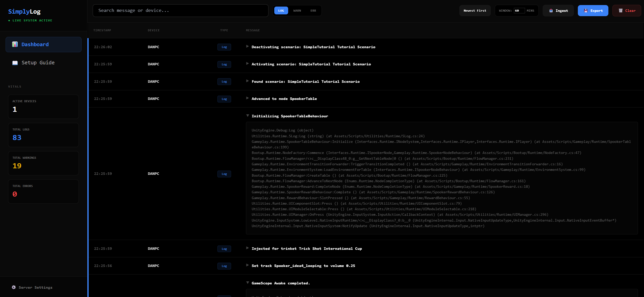This screenshot has width=644, height=297.
Task: Click the Export floppy disk icon
Action: [585, 10]
